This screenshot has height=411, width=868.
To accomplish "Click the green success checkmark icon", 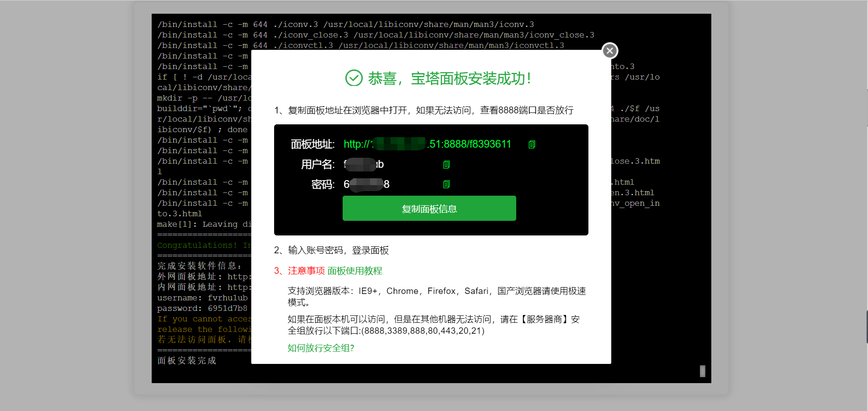I will (354, 78).
